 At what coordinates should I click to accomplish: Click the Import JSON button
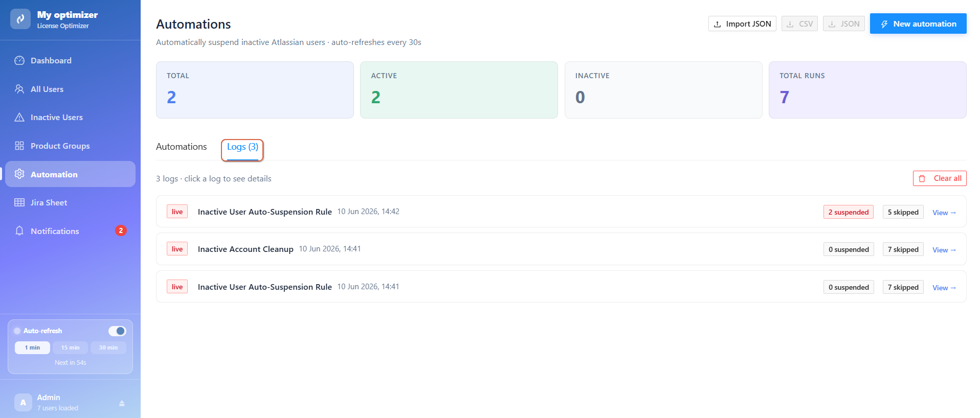pos(742,24)
